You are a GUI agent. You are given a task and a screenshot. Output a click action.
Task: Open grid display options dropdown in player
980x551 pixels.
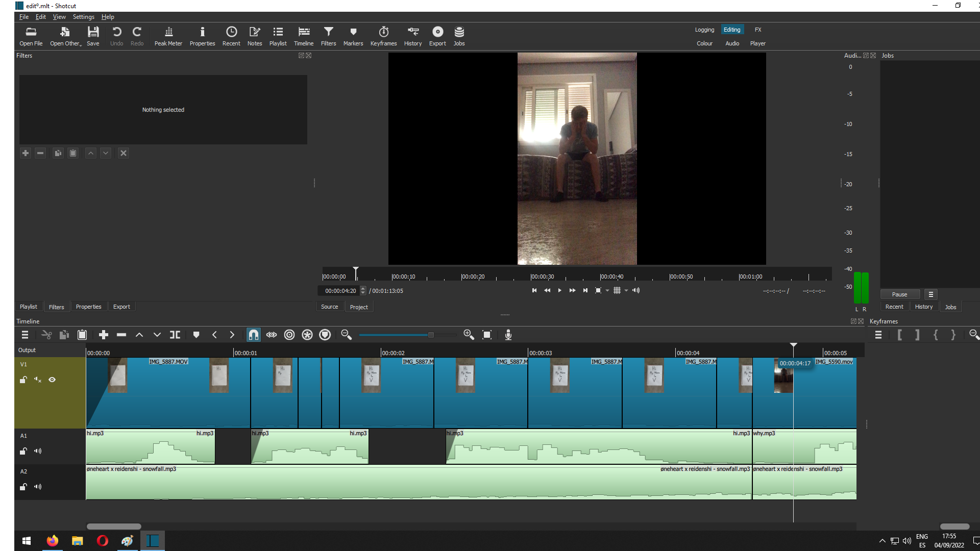point(626,290)
